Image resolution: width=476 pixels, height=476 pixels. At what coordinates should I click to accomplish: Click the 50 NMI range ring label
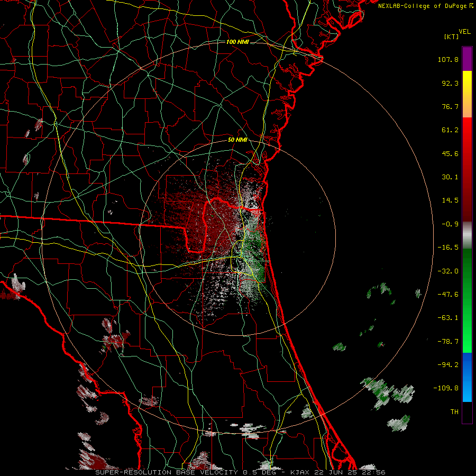(x=237, y=140)
